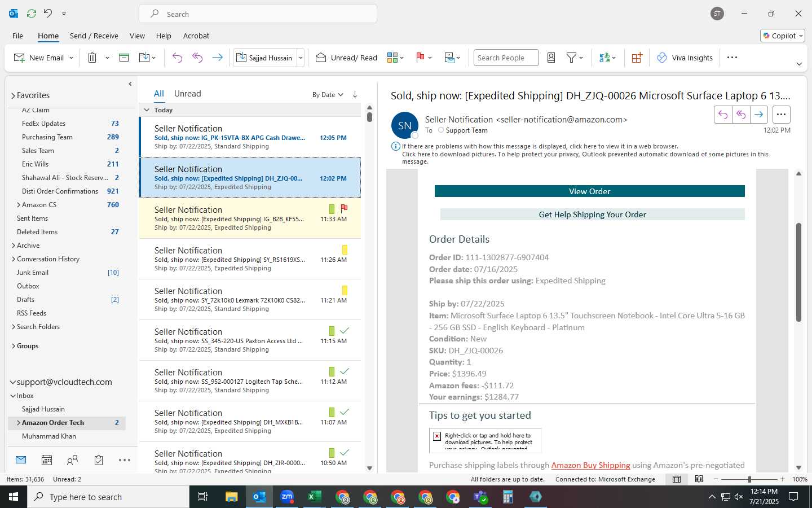Expand the collapsed ribbon chevron
Image resolution: width=812 pixels, height=508 pixels.
click(799, 64)
